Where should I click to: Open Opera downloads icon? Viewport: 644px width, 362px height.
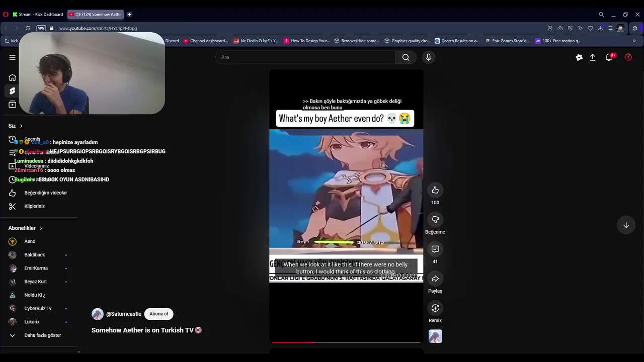600,28
